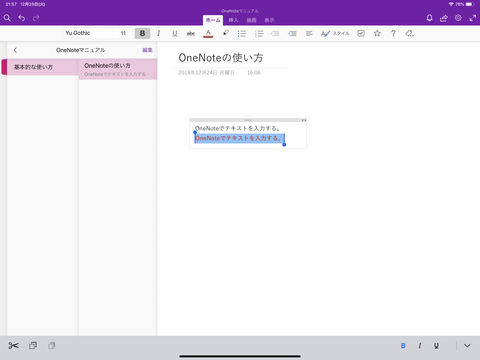The image size is (480, 360).
Task: Tap the share notebook icon
Action: point(444,18)
